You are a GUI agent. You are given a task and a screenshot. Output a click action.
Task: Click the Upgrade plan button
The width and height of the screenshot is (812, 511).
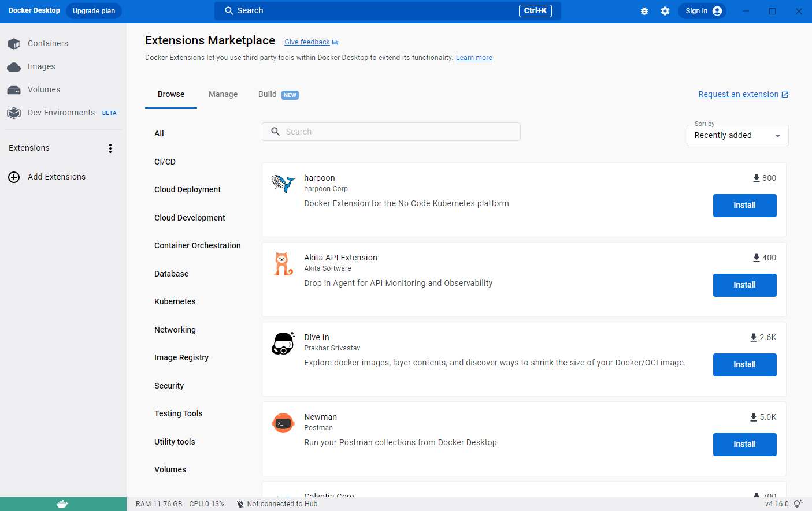click(x=94, y=11)
